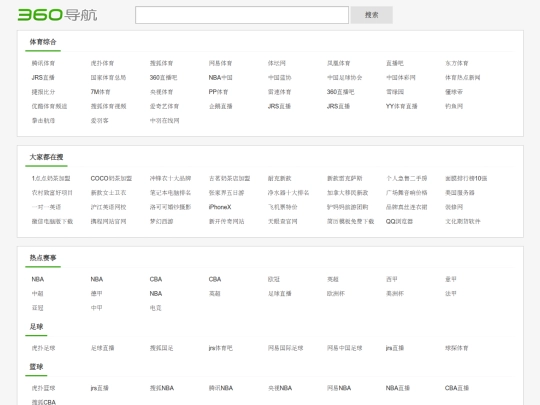Open the 虎扑体育 link
This screenshot has height=405, width=540.
[x=102, y=63]
